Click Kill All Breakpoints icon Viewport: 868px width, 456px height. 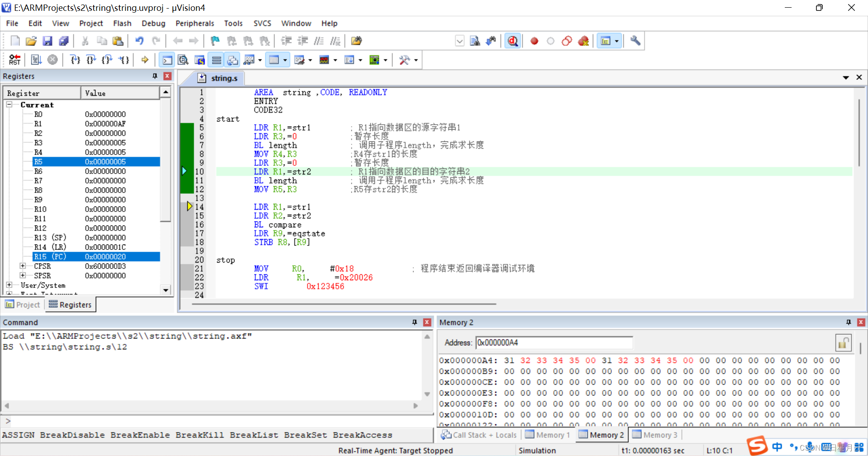pyautogui.click(x=584, y=41)
